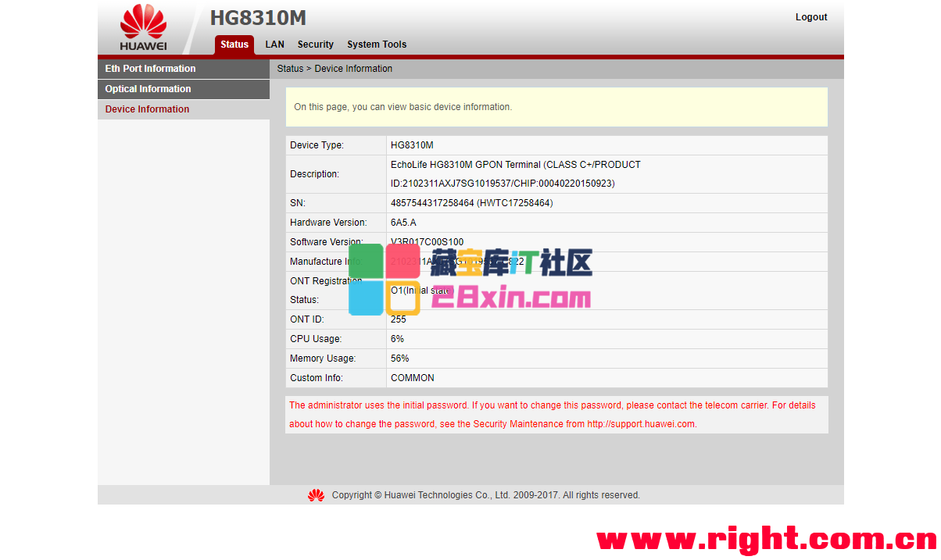The width and height of the screenshot is (941, 560).
Task: Select Optical Information in the sidebar
Action: [x=148, y=89]
